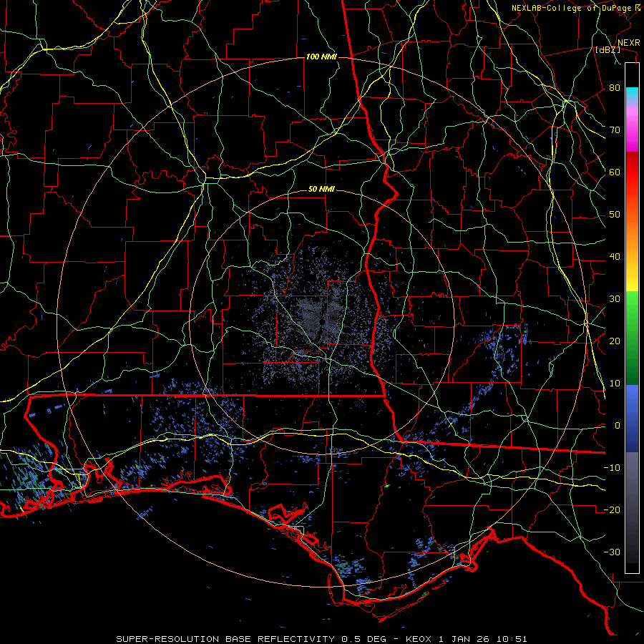The image size is (644, 644).
Task: Click the 30 dBZ scale value
Action: pyautogui.click(x=615, y=299)
